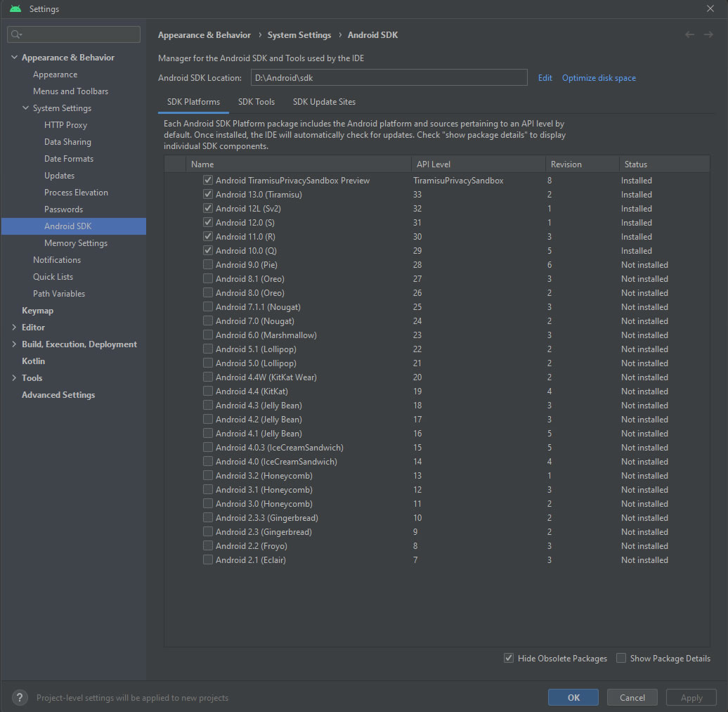Open Quick Lists settings

click(x=53, y=277)
